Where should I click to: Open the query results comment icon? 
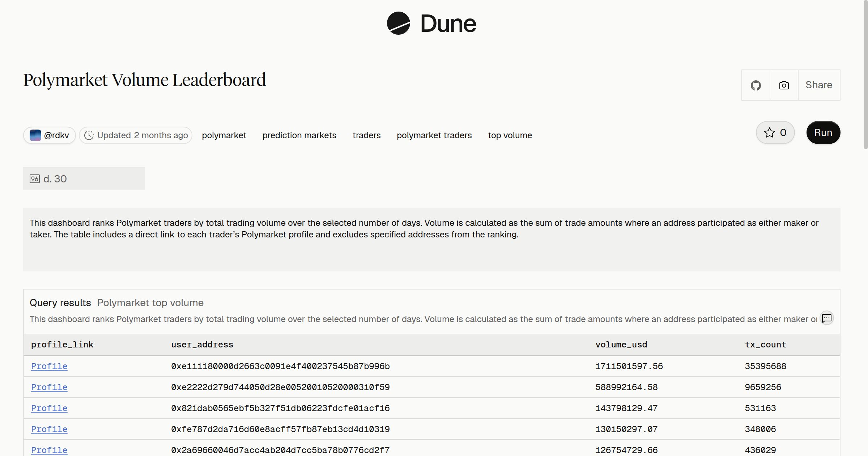827,318
